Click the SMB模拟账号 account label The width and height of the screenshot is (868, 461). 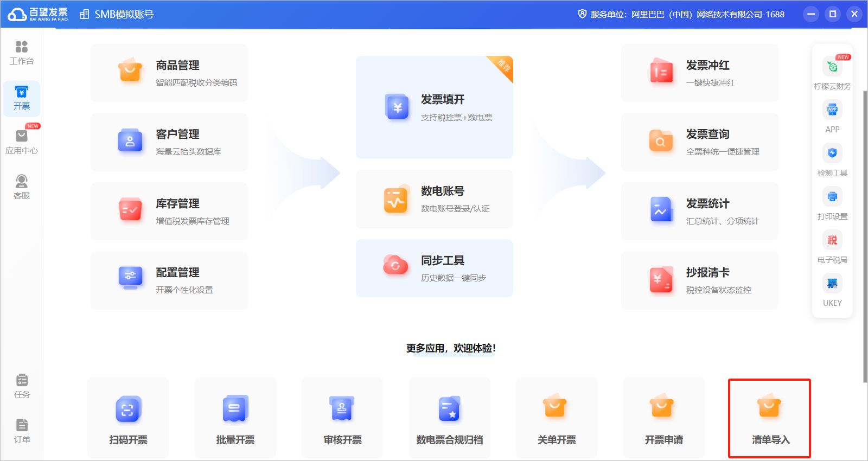point(124,15)
